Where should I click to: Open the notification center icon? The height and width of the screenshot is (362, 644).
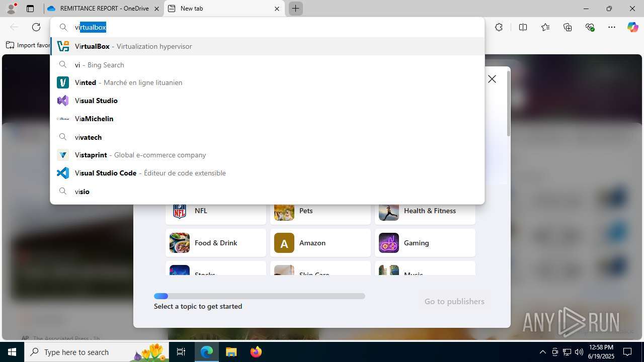(x=627, y=352)
